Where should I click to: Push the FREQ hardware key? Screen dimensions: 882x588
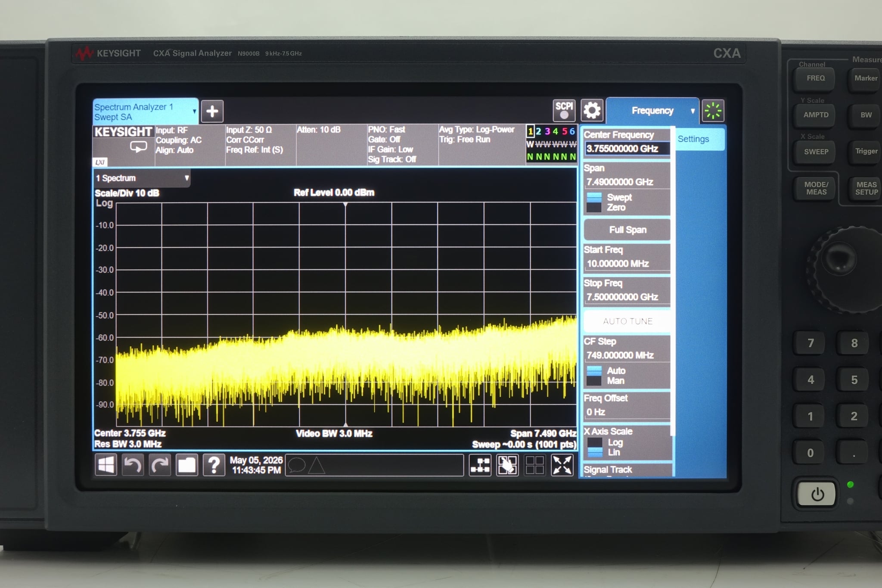(816, 78)
